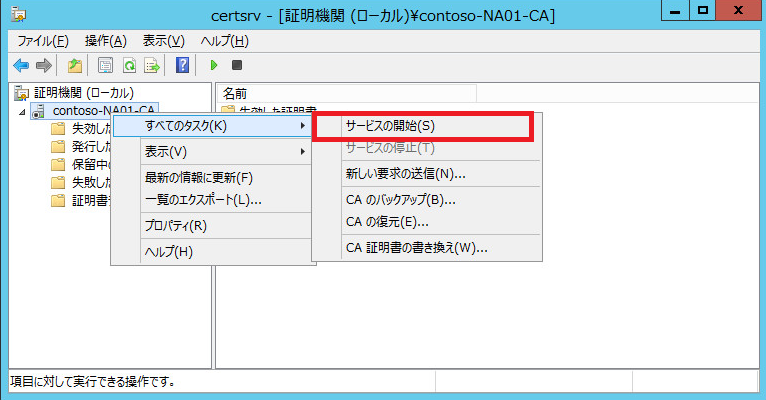Choose CA のバックアップ(B)... menu entry
Screen dimensions: 766x400
(400, 199)
